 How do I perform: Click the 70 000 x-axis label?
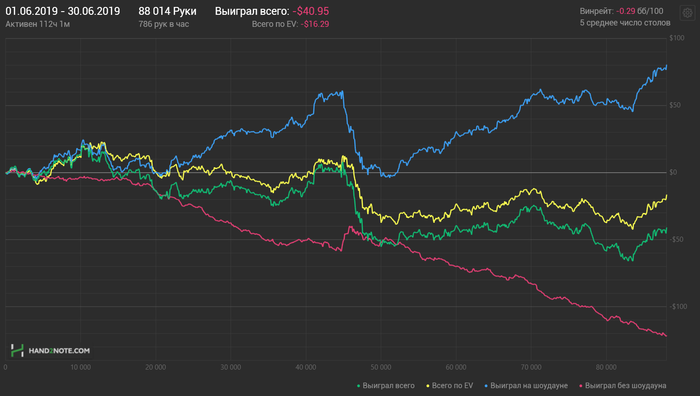pos(531,367)
